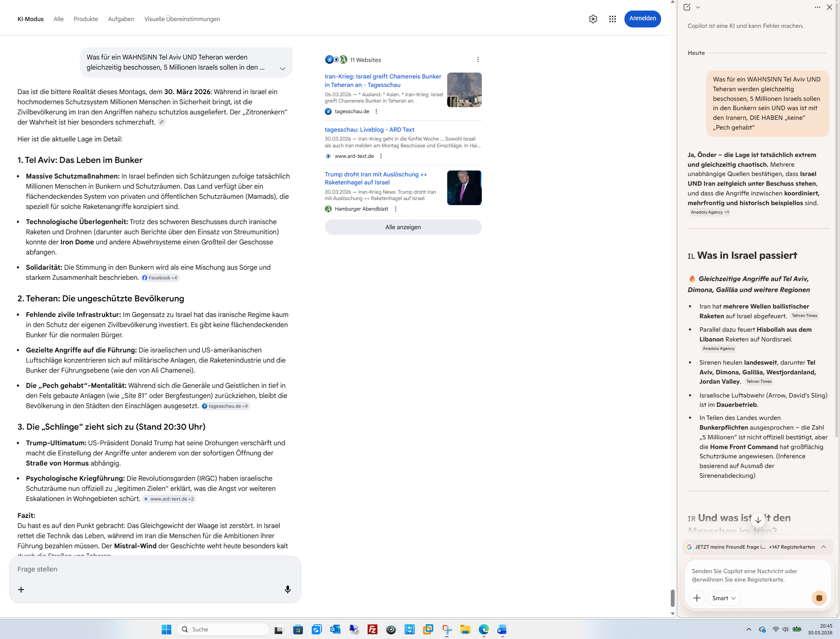Add attachment plus in Copilot composer
The height and width of the screenshot is (639, 840).
pos(697,598)
